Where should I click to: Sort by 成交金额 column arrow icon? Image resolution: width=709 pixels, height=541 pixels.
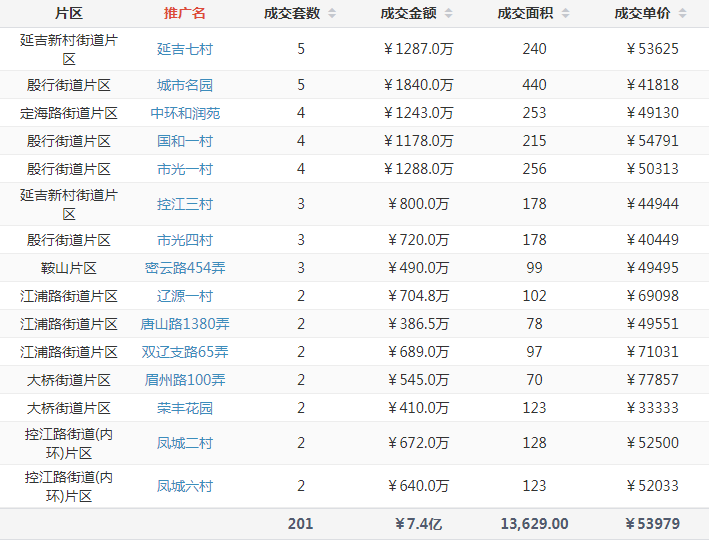click(448, 14)
